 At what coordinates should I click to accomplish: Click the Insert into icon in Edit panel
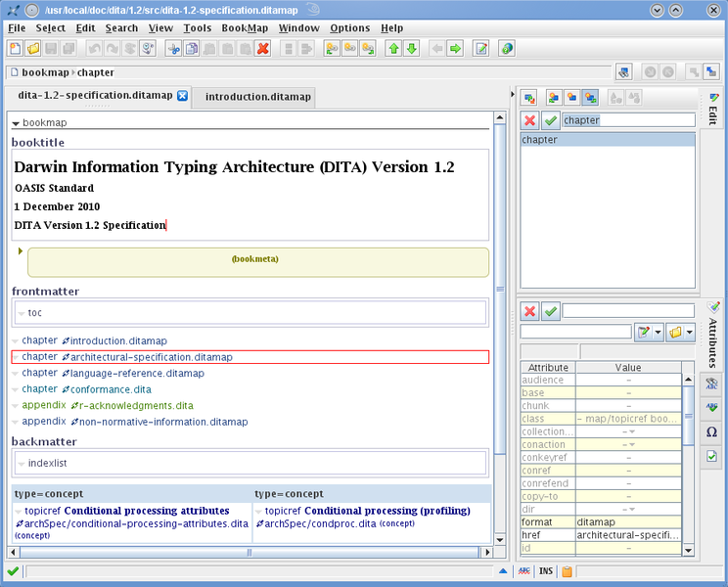click(571, 98)
